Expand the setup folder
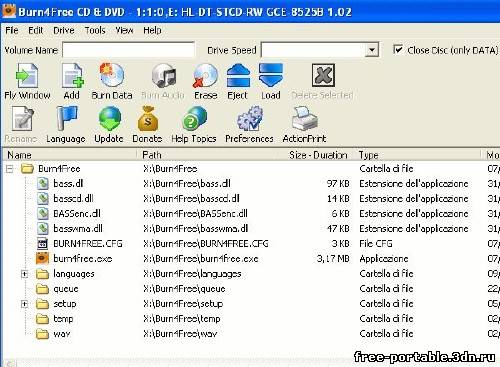500x367 pixels. tap(24, 304)
